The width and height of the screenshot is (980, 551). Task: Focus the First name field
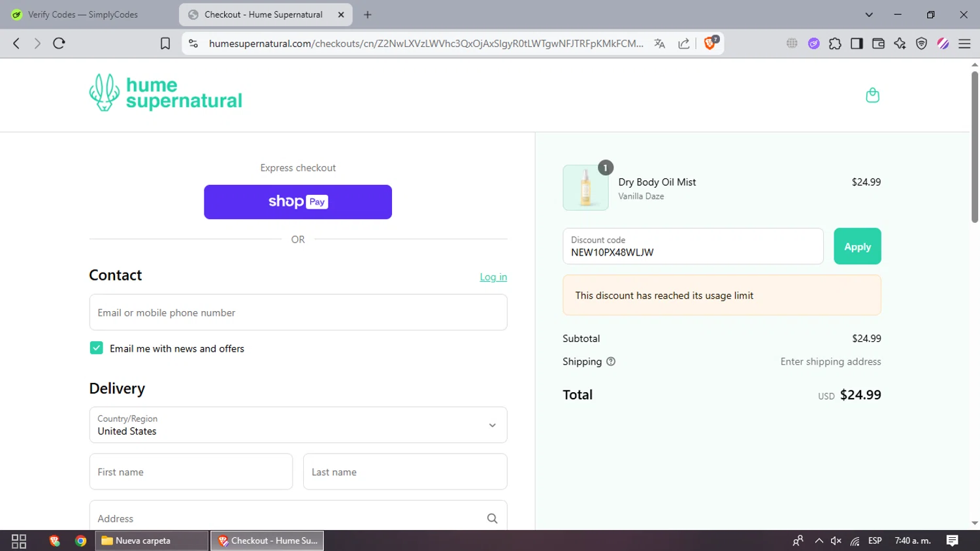[x=191, y=472]
